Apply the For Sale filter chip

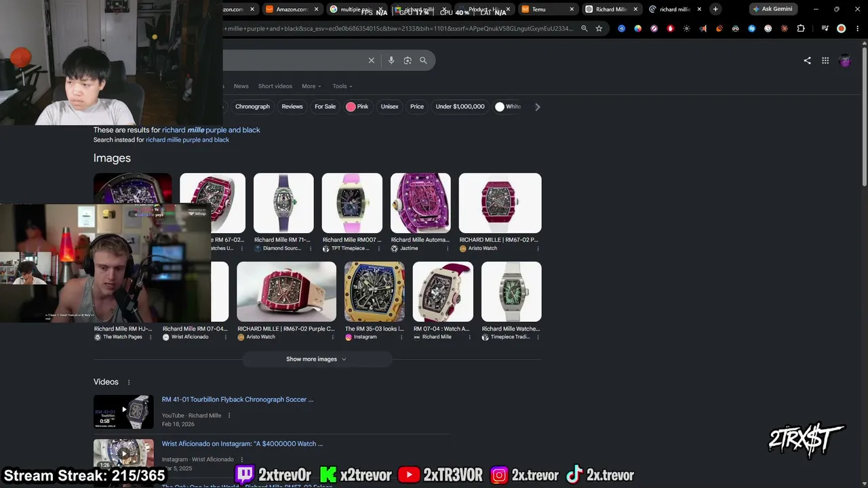pyautogui.click(x=325, y=106)
